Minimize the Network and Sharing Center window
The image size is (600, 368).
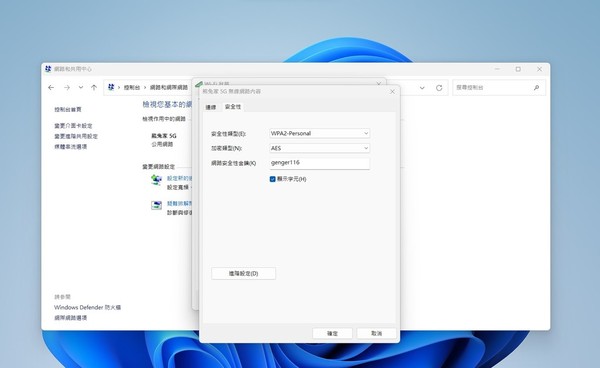[497, 69]
